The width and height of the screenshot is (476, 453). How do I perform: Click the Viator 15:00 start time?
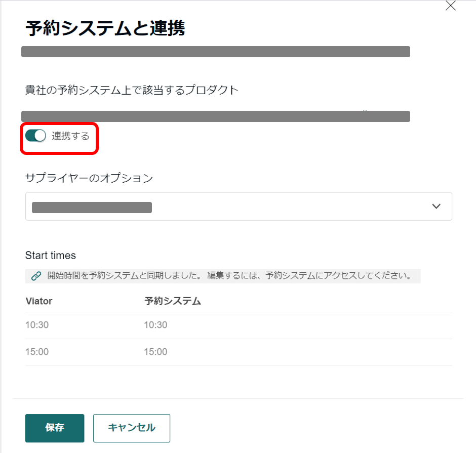tap(37, 352)
